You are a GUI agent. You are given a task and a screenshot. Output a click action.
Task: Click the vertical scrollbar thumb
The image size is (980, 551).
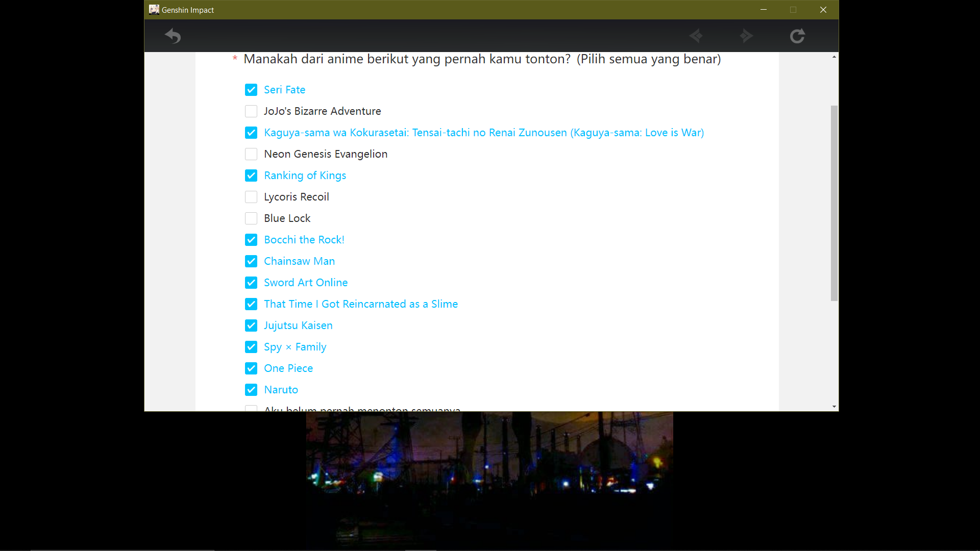point(834,203)
